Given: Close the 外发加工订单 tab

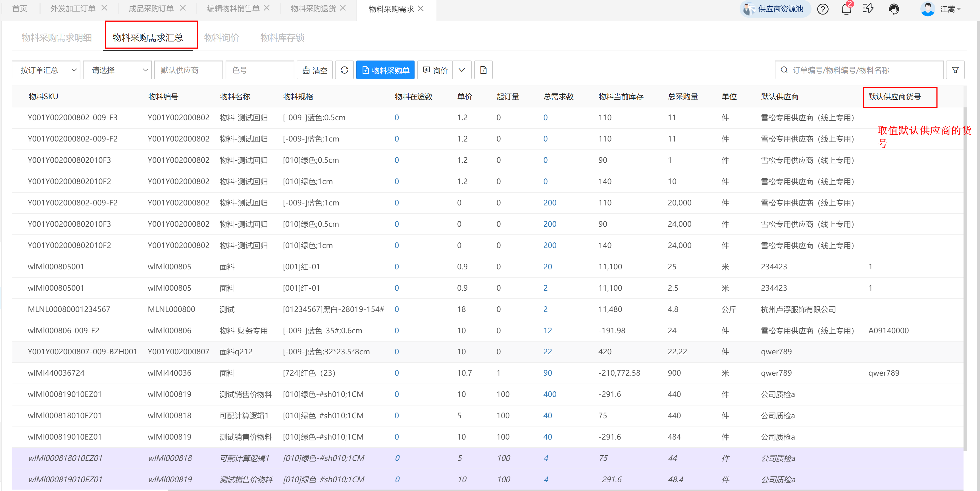Looking at the screenshot, I should (104, 8).
